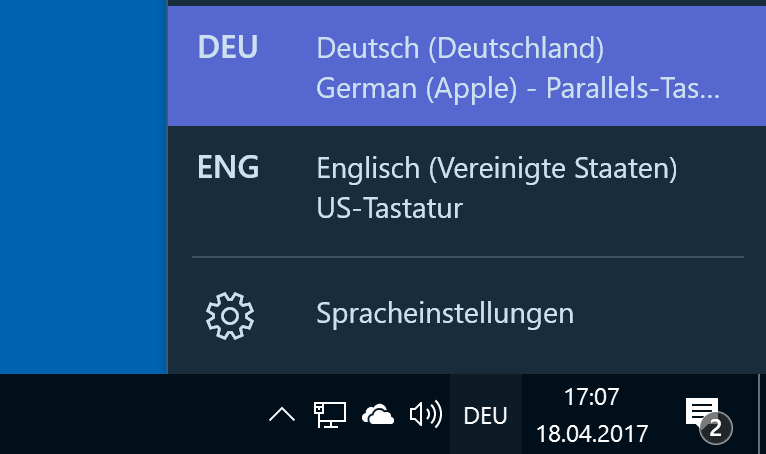Click the 17:07 time display
766x454 pixels.
click(x=592, y=397)
